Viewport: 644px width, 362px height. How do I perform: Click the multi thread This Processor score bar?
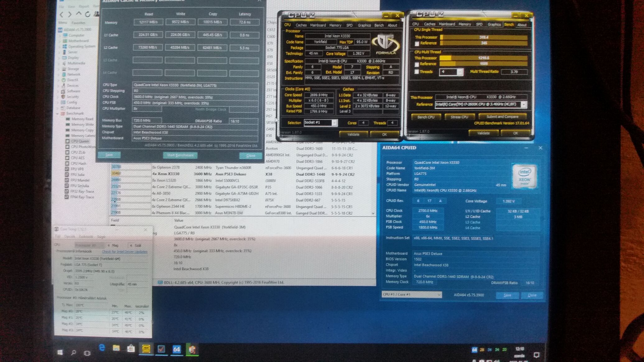[484, 58]
